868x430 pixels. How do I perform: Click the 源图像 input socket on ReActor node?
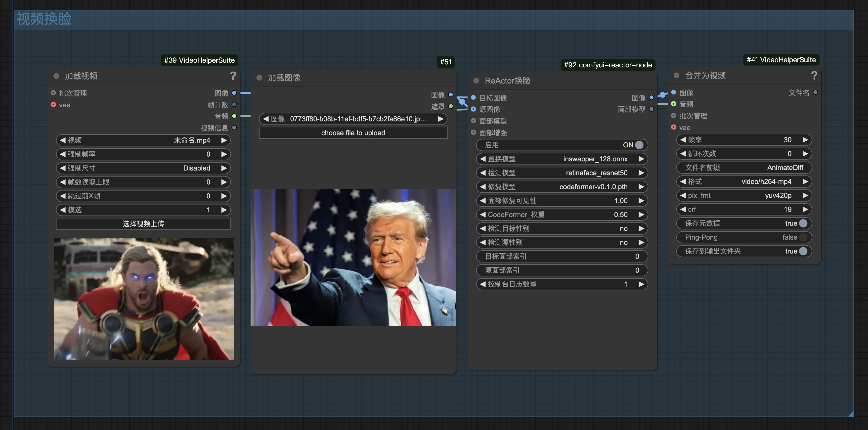click(474, 109)
